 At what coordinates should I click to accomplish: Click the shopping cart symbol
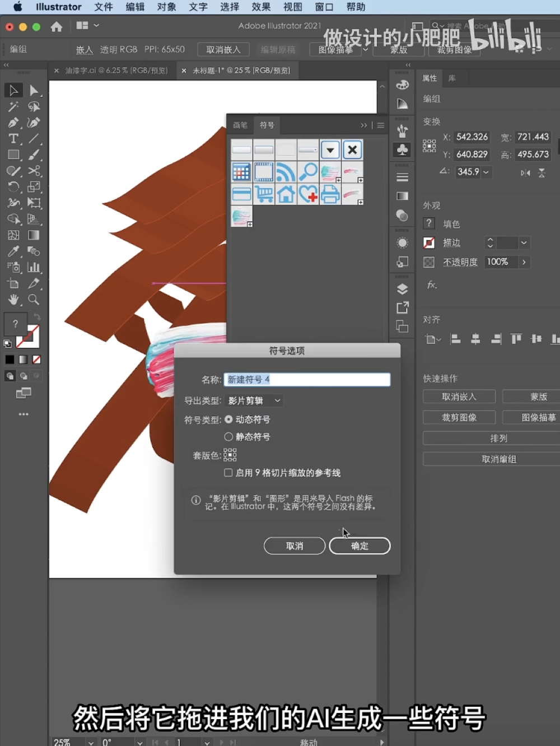tap(264, 194)
